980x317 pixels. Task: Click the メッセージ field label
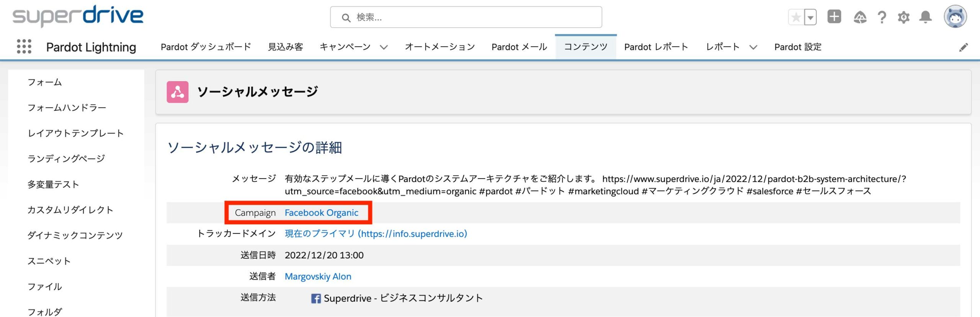pos(254,179)
